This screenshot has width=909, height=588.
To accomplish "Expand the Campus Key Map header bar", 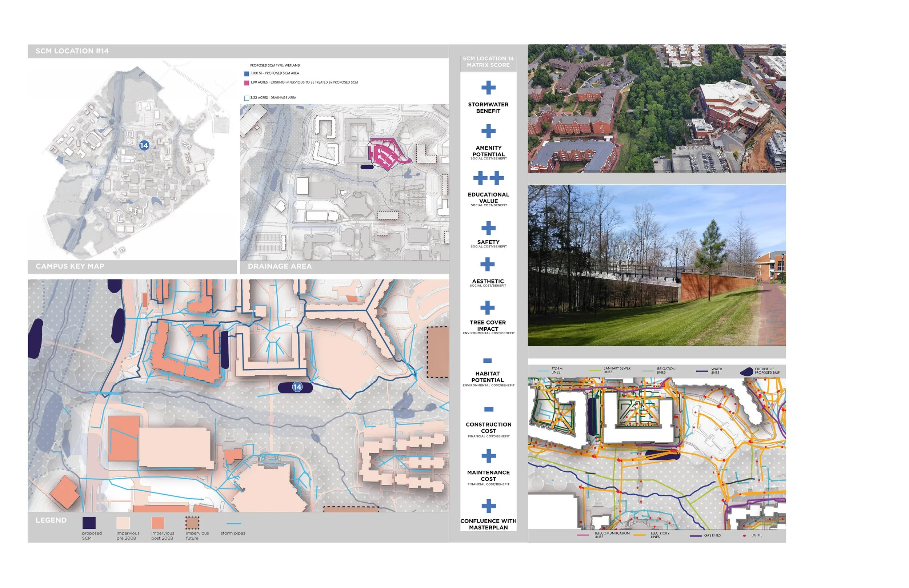I will click(69, 266).
